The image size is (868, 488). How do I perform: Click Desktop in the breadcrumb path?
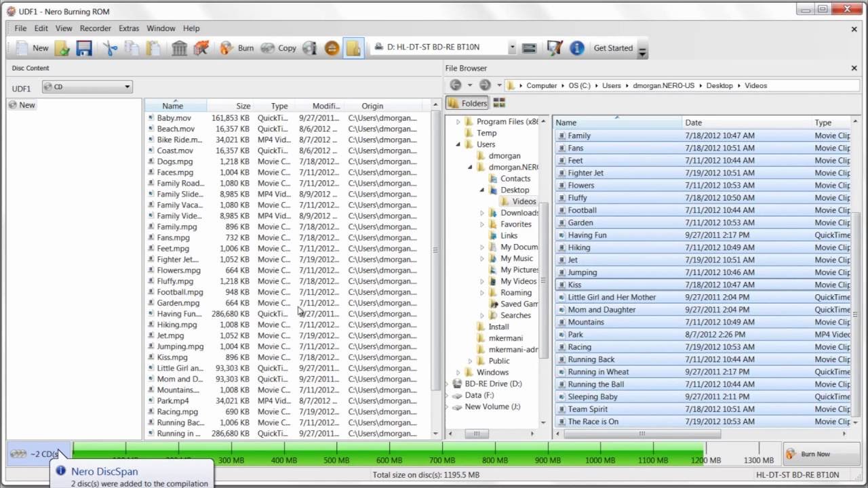(719, 85)
